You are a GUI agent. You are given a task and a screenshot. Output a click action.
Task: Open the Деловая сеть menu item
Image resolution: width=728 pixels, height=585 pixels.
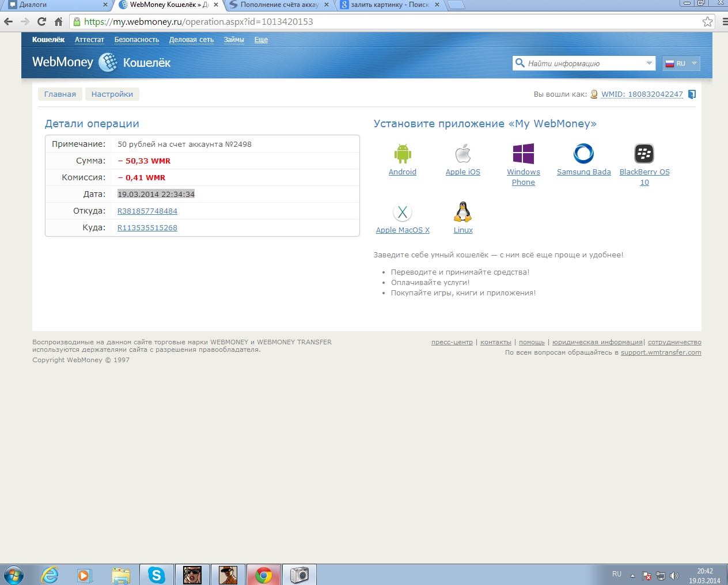click(x=191, y=40)
